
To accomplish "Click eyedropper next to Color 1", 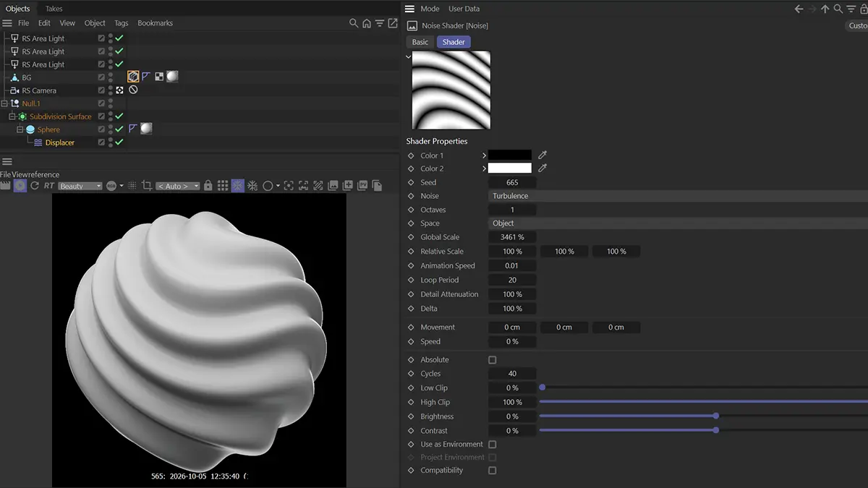I will coord(542,155).
